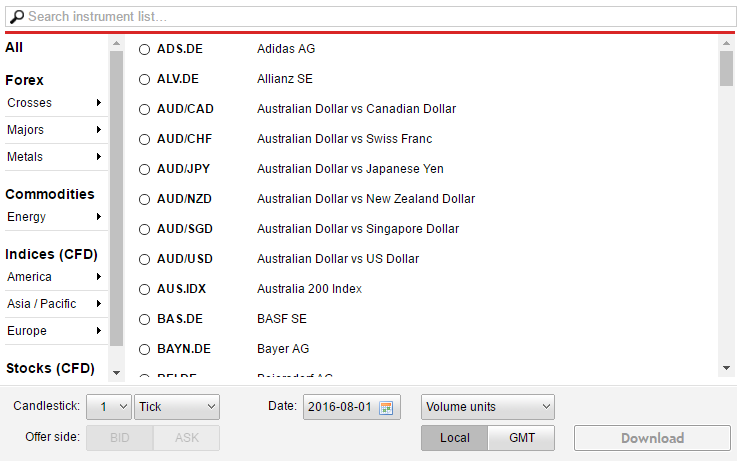Click the text 'Australian Dollar vs Canadian Dollar'
The width and height of the screenshot is (737, 461).
click(356, 109)
